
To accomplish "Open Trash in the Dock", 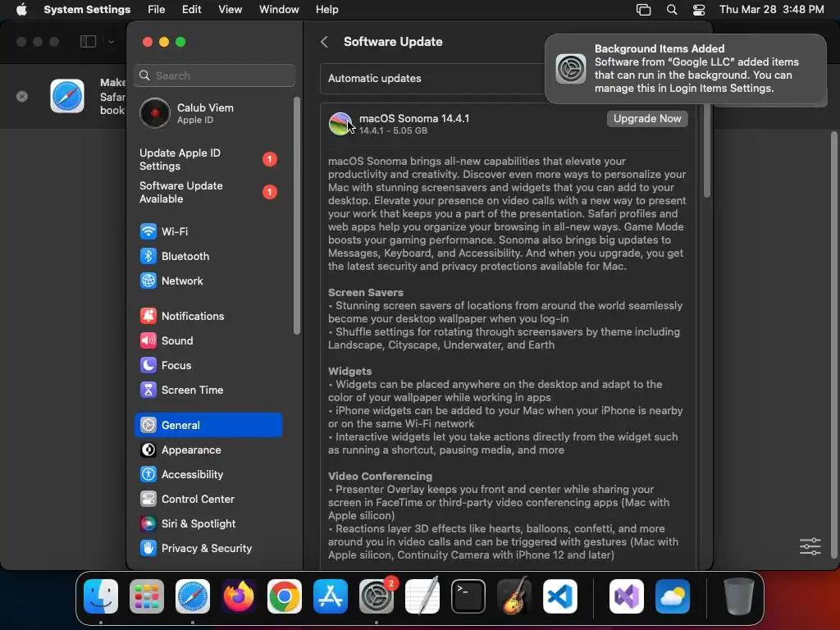I will (x=739, y=596).
